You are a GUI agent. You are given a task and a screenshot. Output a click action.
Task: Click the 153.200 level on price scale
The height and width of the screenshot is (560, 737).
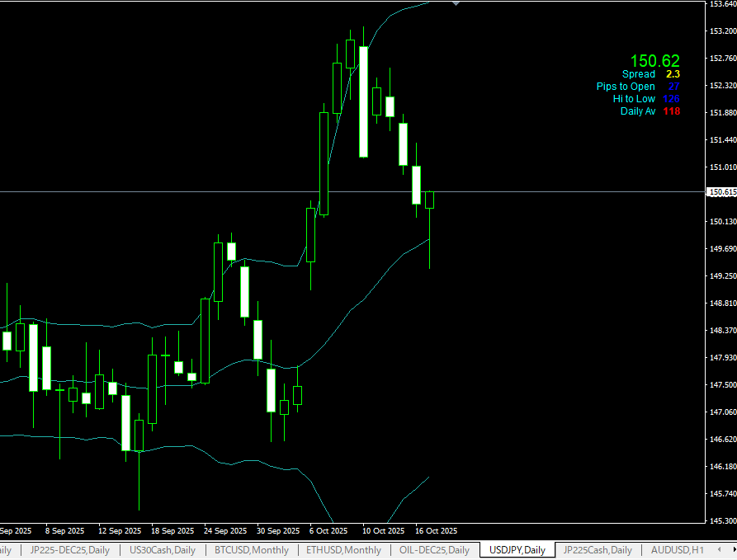pyautogui.click(x=722, y=31)
